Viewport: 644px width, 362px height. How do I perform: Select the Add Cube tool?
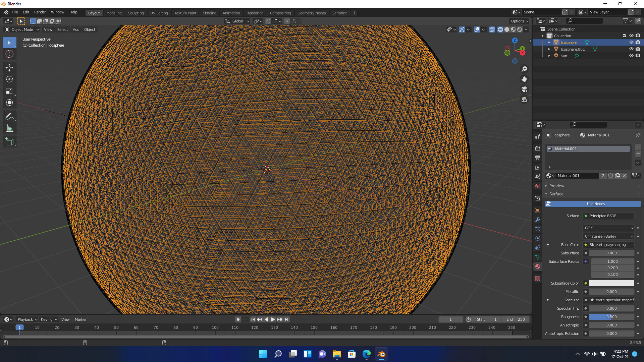click(9, 141)
